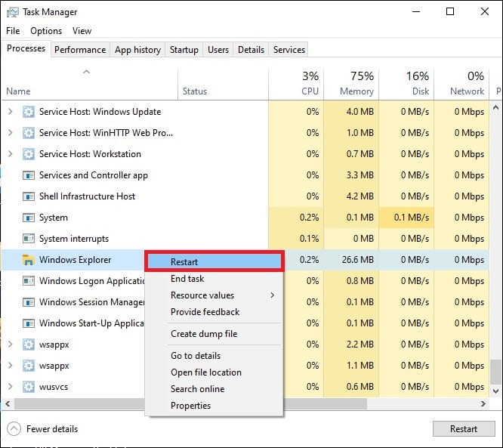Click the vertical scrollbar down arrow

[496, 391]
